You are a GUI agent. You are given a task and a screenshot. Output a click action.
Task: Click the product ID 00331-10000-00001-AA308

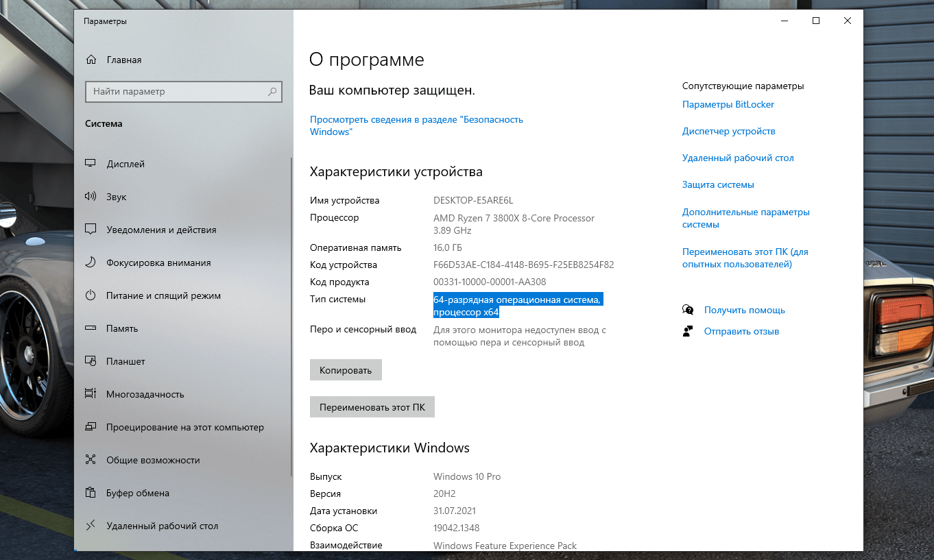tap(490, 282)
